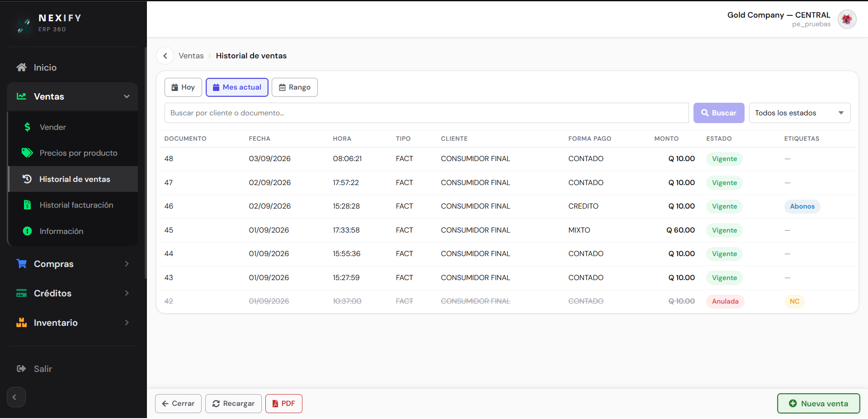Open the Vender menu item
This screenshot has width=868, height=419.
(x=73, y=127)
